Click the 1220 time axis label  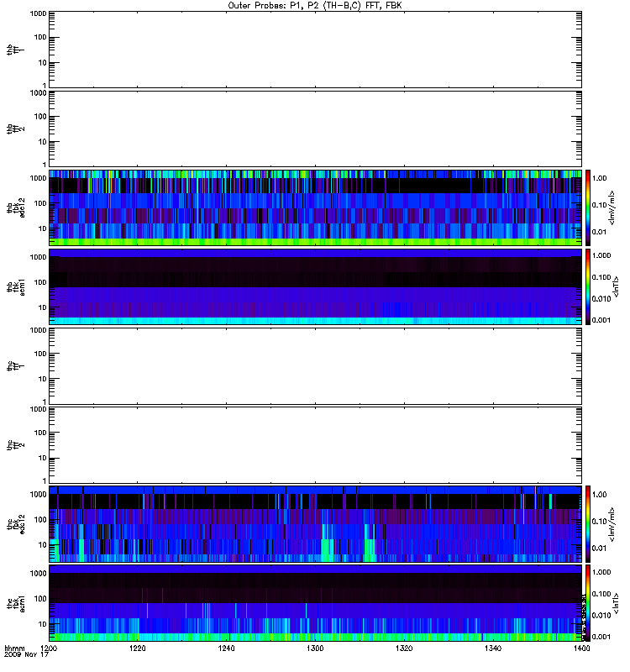pos(138,648)
